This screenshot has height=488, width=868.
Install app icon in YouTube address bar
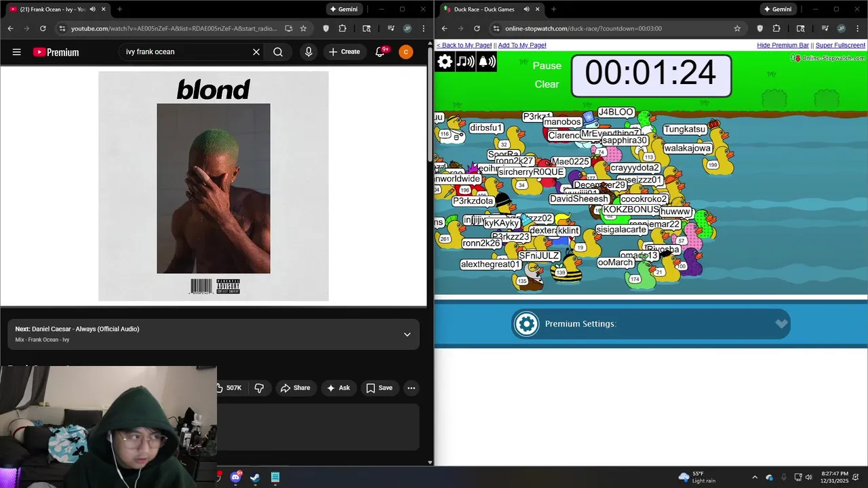(289, 28)
